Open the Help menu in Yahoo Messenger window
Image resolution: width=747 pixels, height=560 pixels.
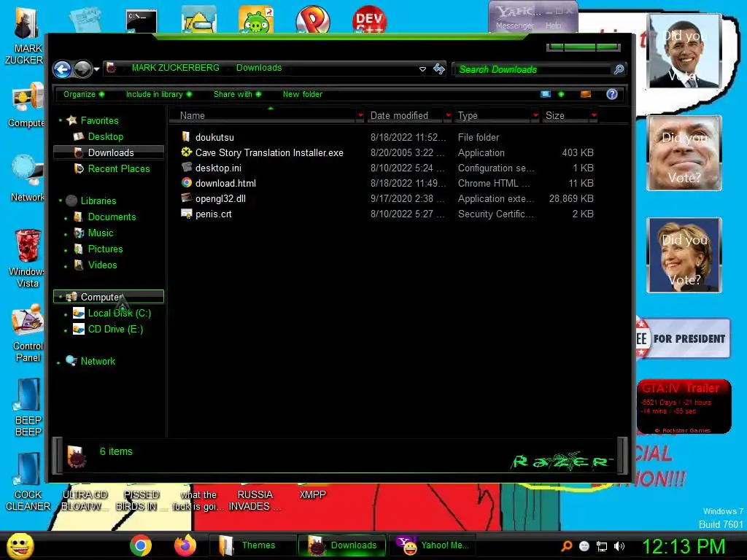point(553,26)
